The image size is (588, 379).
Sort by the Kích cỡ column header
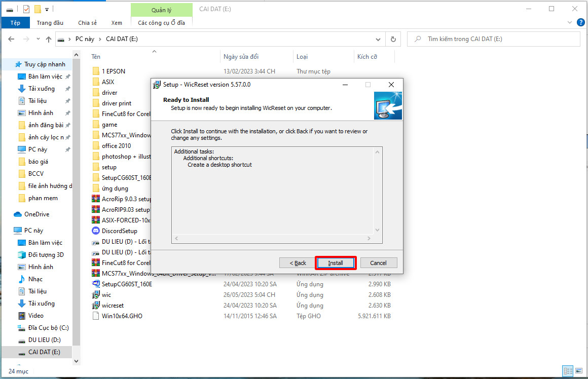367,57
